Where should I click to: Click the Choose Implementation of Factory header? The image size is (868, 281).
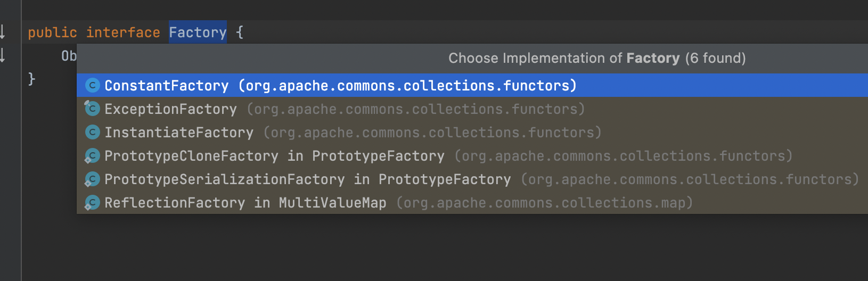pyautogui.click(x=596, y=58)
